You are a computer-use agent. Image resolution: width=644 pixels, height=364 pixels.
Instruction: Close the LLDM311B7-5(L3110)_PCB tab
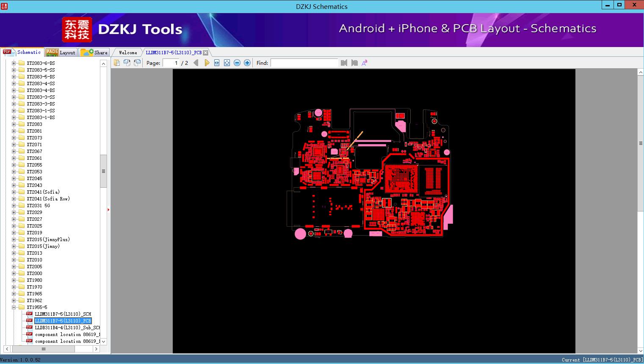205,53
